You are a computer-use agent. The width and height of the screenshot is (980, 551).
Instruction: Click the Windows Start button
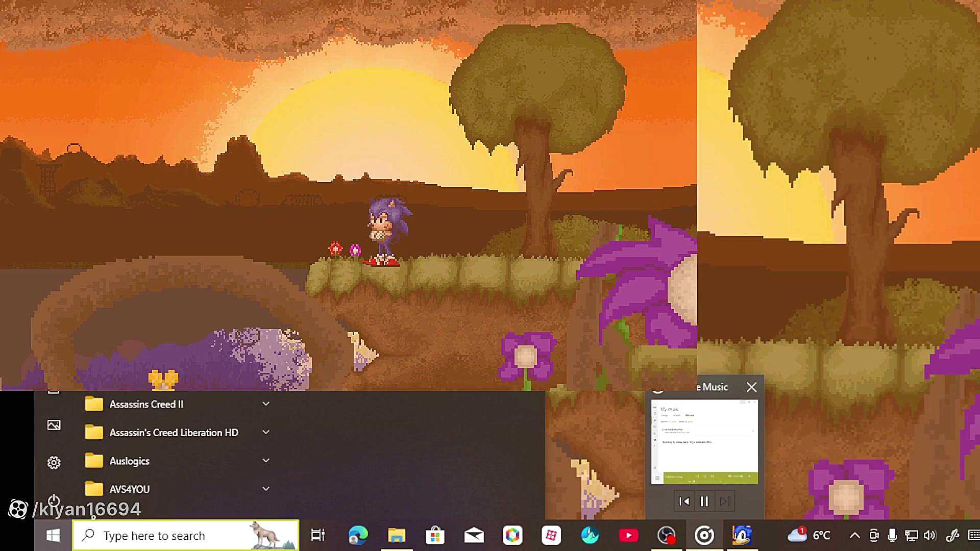(53, 535)
